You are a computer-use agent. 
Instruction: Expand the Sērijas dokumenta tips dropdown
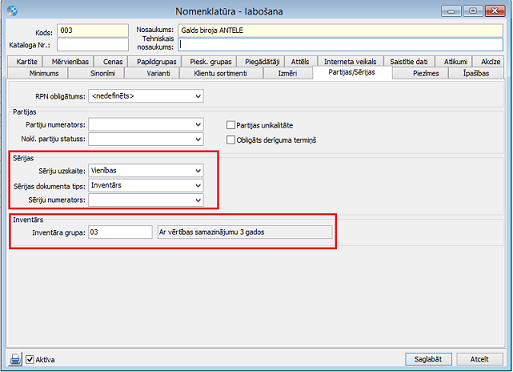coord(146,185)
